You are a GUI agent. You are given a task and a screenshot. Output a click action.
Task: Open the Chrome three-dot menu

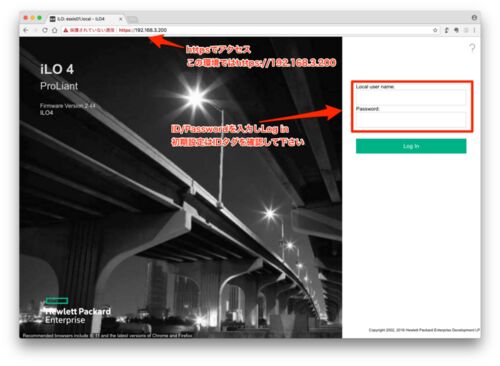pyautogui.click(x=475, y=30)
